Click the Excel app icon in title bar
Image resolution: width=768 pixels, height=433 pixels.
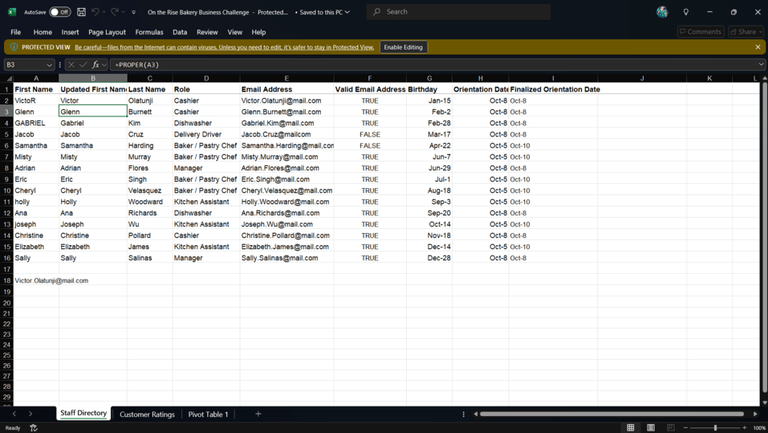12,12
